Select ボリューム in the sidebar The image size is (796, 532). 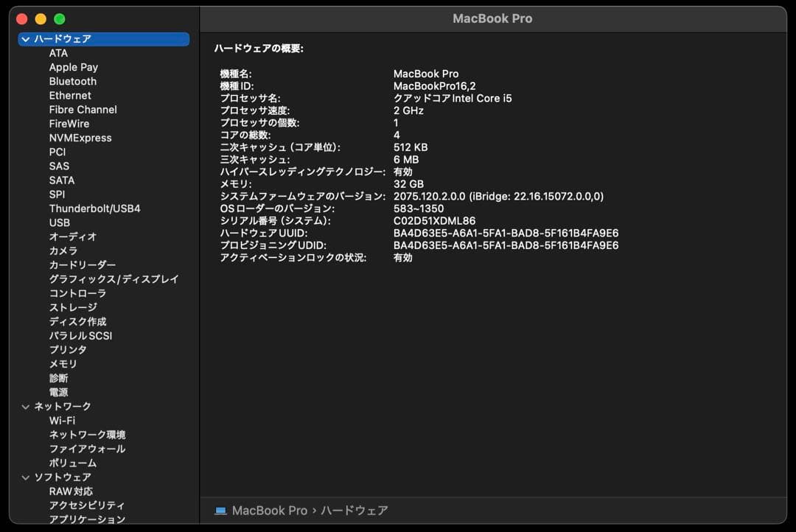(x=72, y=463)
